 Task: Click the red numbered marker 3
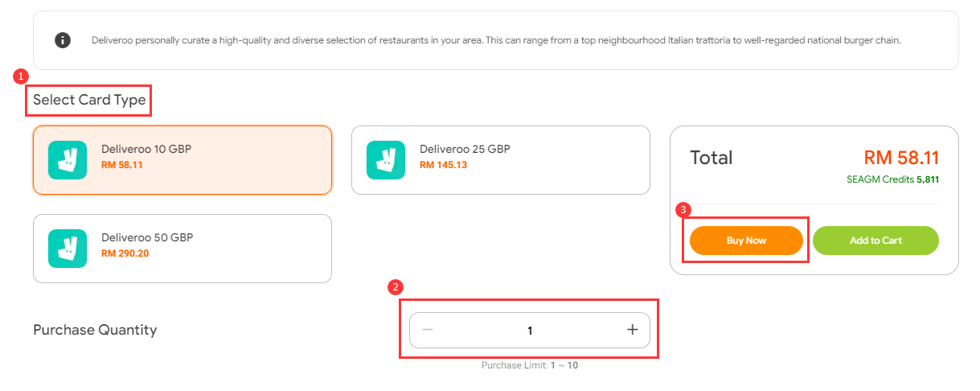pos(683,209)
